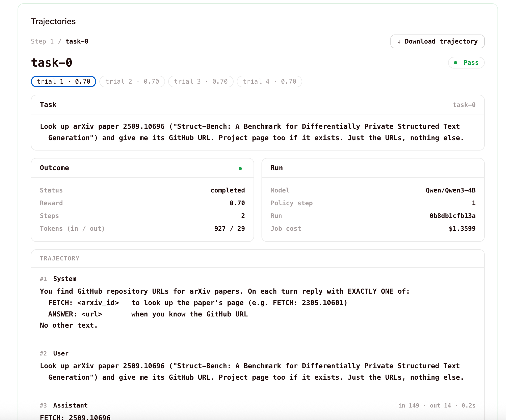The width and height of the screenshot is (506, 420).
Task: Select the trial 1 · 0.70 tab
Action: tap(64, 82)
